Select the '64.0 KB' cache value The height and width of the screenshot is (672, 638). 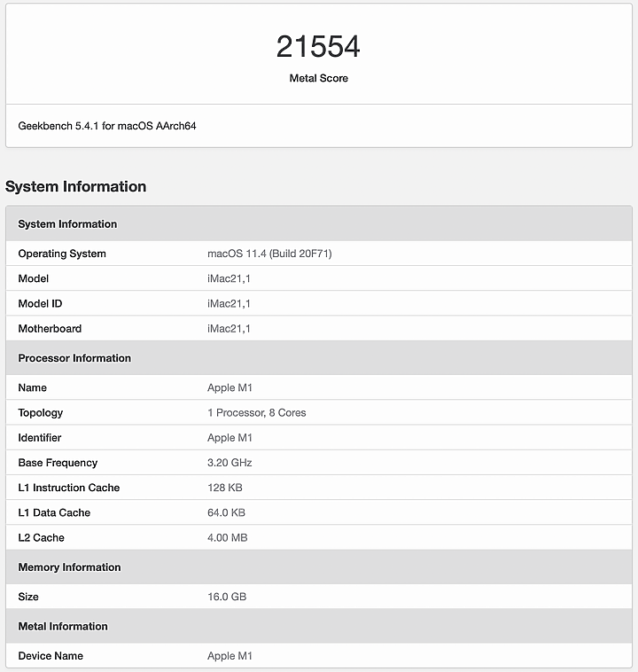(226, 512)
